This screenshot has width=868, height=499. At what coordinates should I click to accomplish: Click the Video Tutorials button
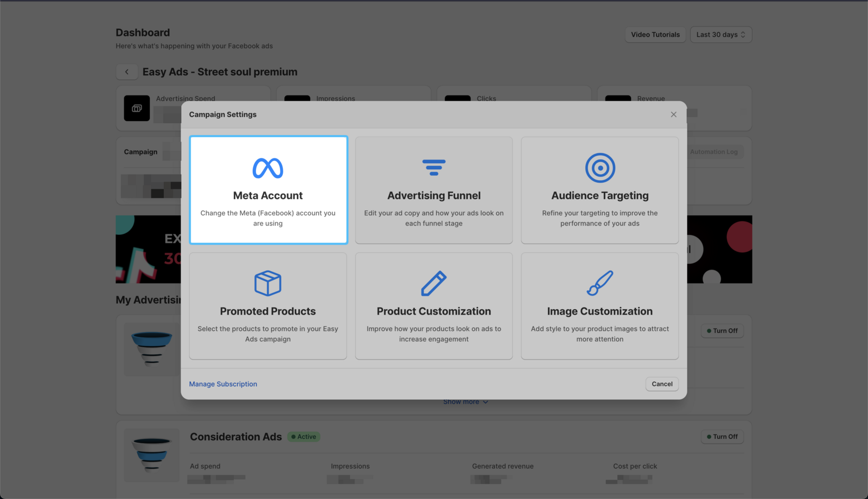(655, 34)
